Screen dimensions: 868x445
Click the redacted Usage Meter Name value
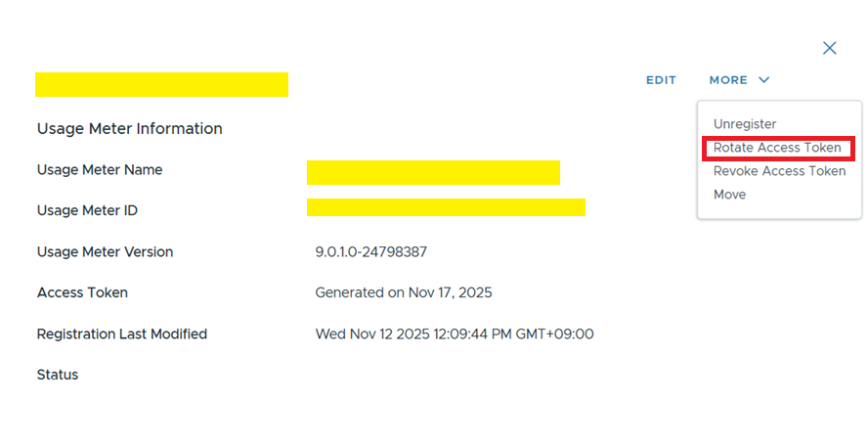[x=433, y=173]
